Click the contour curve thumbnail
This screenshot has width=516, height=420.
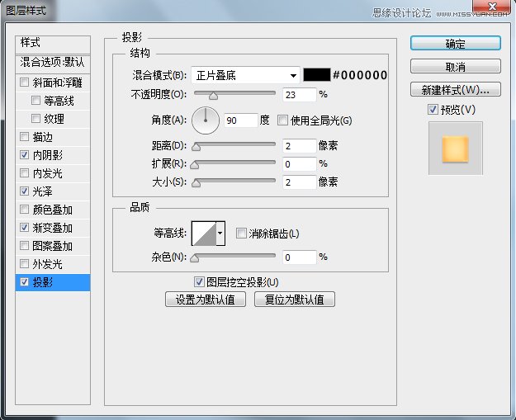coord(204,234)
